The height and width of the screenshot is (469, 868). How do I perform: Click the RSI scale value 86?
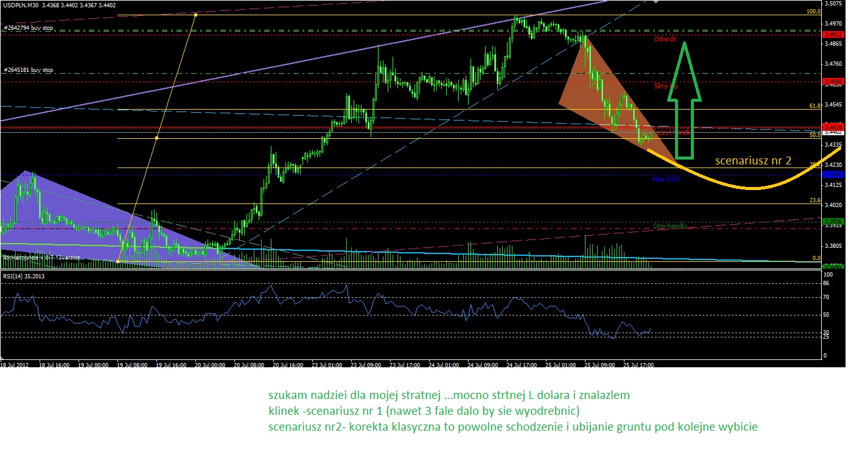827,284
